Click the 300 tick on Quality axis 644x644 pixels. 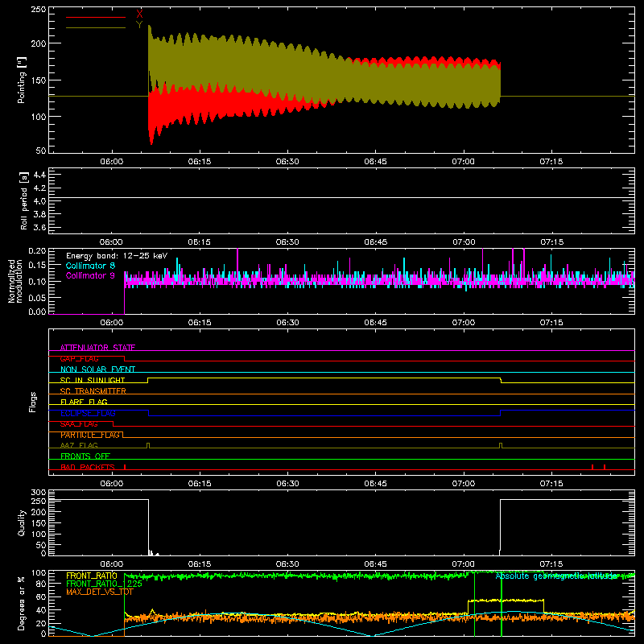click(x=39, y=493)
